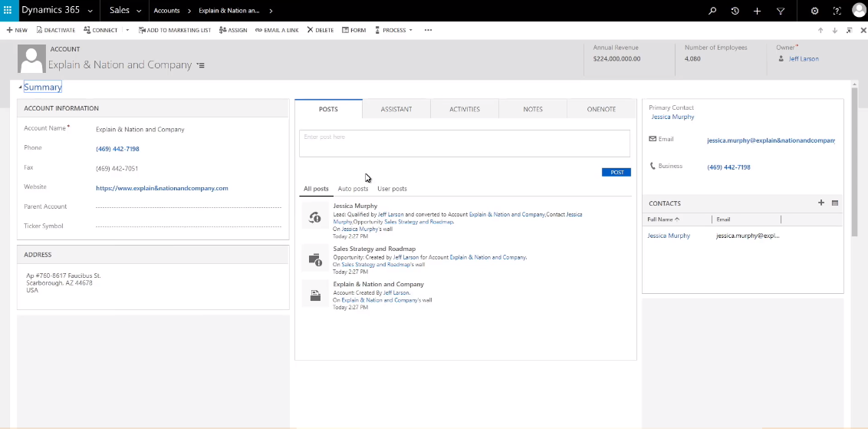Select Auto posts filter
The height and width of the screenshot is (429, 868).
[353, 189]
